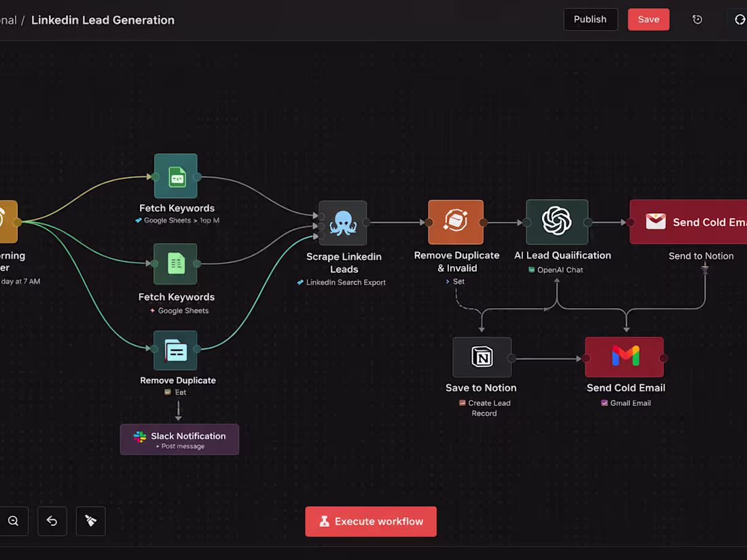Click the envelope icon in the red Send Cold Email node
The image size is (747, 560).
655,221
